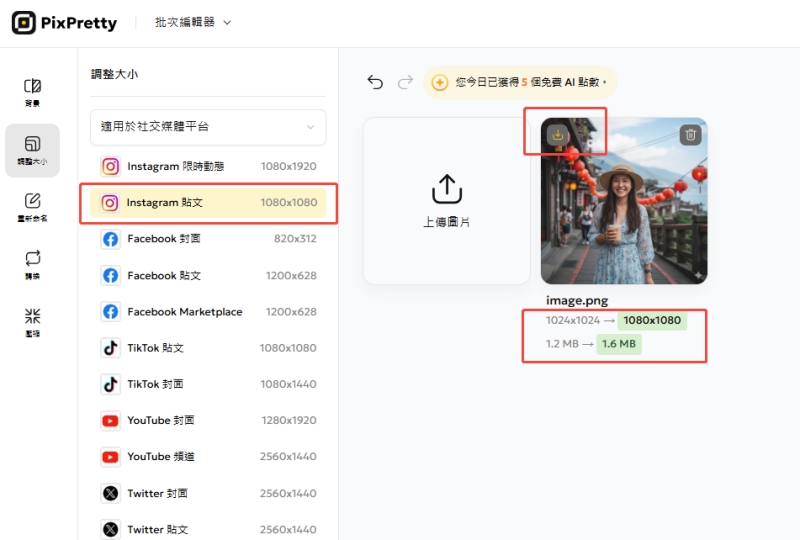Open the compress tool with inward arrows icon

[x=32, y=322]
